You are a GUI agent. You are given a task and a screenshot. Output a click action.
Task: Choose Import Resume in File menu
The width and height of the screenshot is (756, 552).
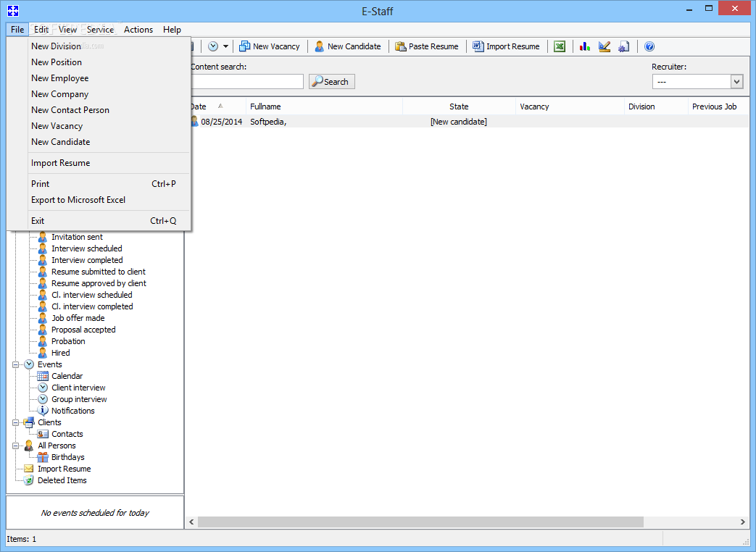pos(99,163)
